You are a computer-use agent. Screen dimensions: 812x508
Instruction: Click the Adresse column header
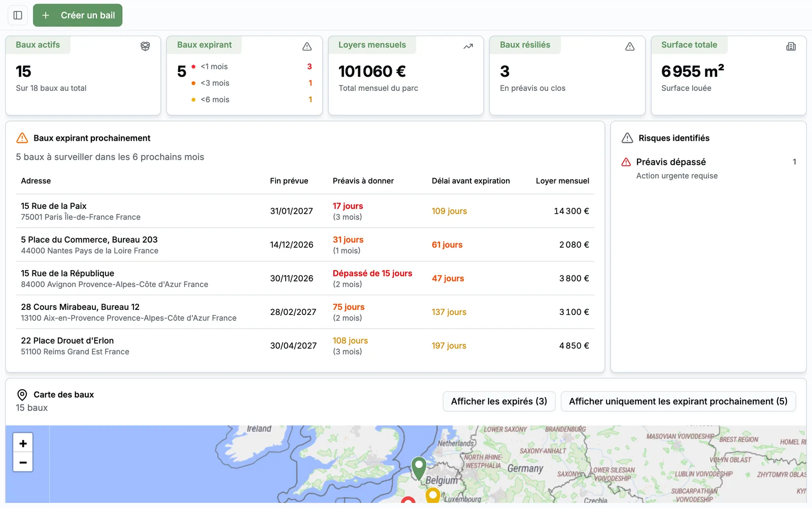coord(36,181)
